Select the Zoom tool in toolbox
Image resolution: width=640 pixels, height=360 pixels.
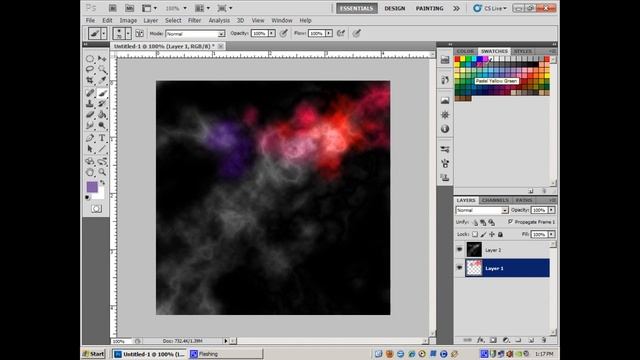pyautogui.click(x=102, y=173)
